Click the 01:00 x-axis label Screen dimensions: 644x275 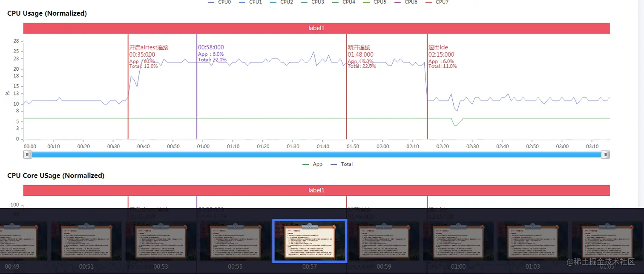point(203,146)
